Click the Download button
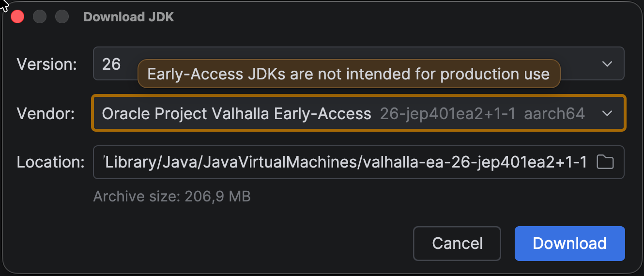 coord(569,243)
